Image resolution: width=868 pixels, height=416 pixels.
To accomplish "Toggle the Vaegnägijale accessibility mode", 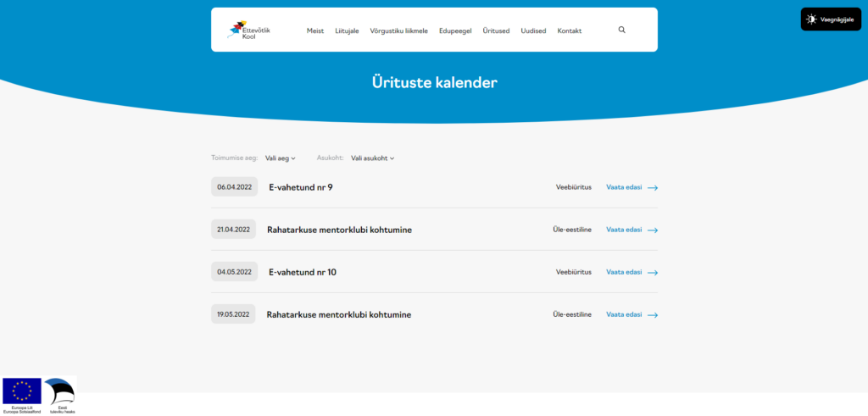I will click(x=830, y=19).
